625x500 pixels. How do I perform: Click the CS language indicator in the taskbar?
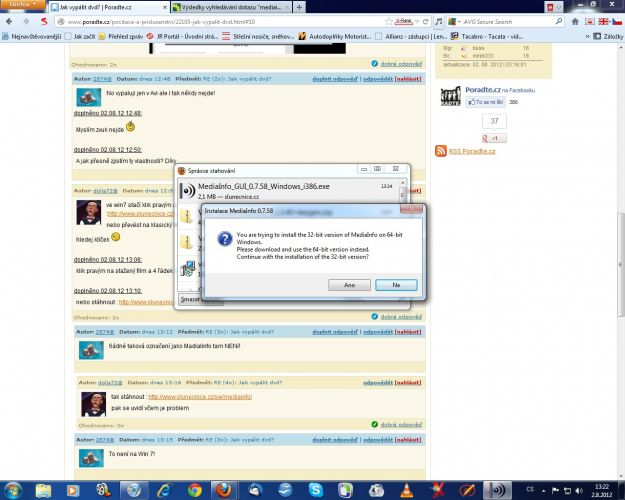pos(530,489)
